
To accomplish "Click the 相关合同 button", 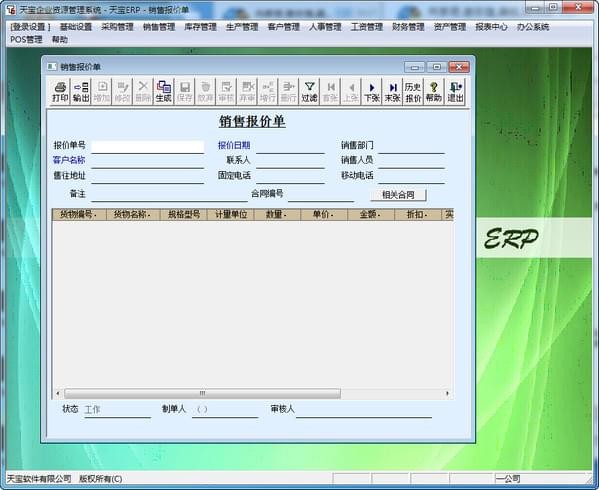I will [398, 195].
